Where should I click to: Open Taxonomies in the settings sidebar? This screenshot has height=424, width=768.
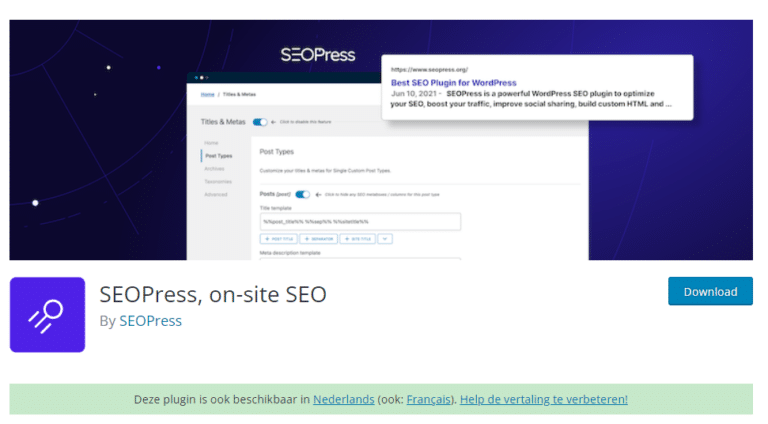(219, 182)
